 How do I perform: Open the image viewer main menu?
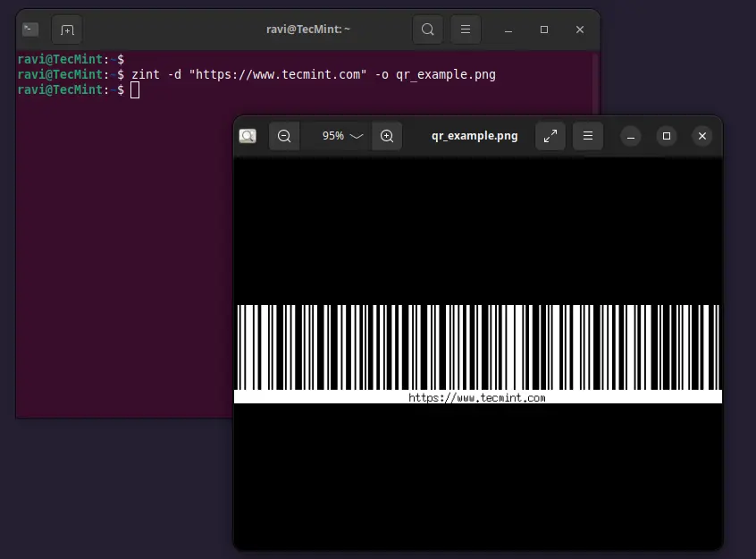588,136
